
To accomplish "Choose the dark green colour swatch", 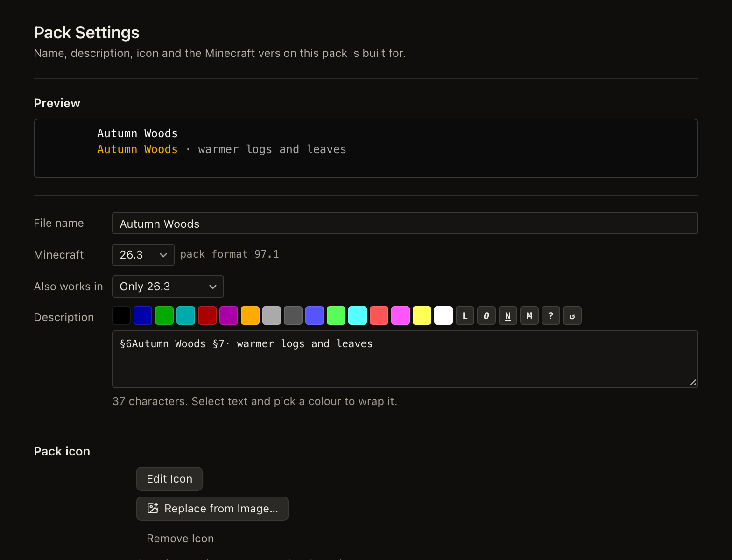I will pos(164,315).
